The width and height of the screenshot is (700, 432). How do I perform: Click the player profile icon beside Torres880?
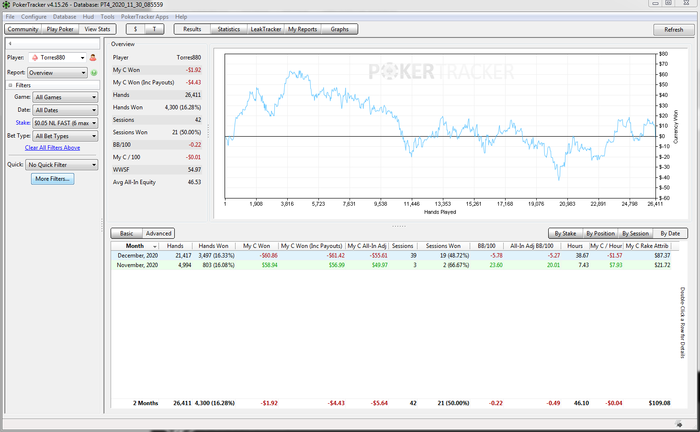tap(93, 58)
